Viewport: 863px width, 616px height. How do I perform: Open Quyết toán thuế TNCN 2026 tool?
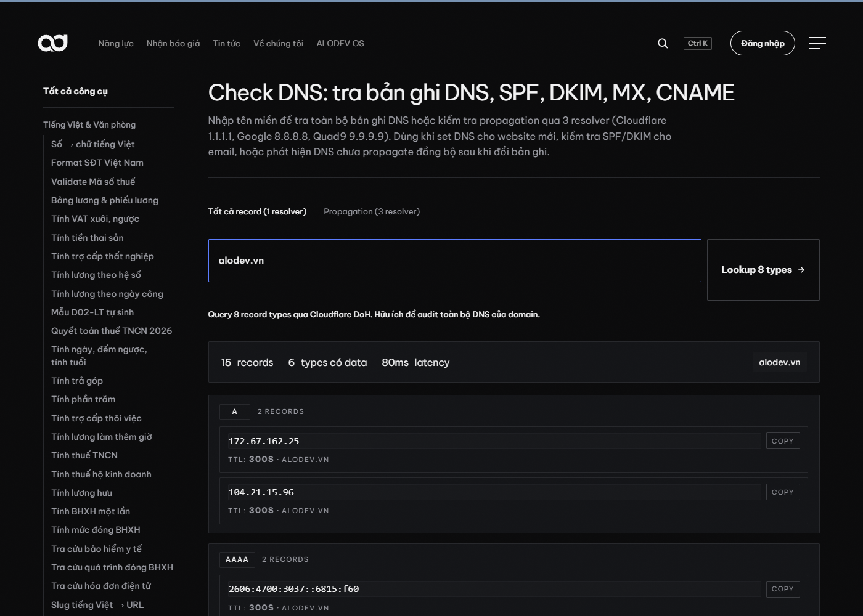[x=112, y=331]
